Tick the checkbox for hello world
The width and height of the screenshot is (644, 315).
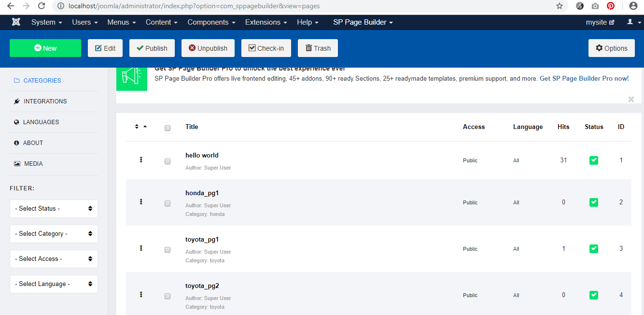(x=168, y=161)
